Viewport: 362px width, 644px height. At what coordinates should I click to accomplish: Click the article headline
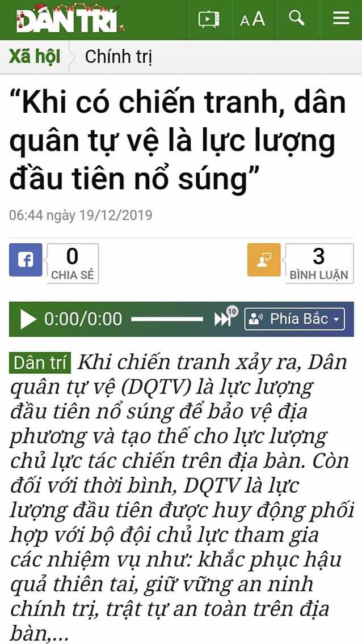[x=178, y=141]
